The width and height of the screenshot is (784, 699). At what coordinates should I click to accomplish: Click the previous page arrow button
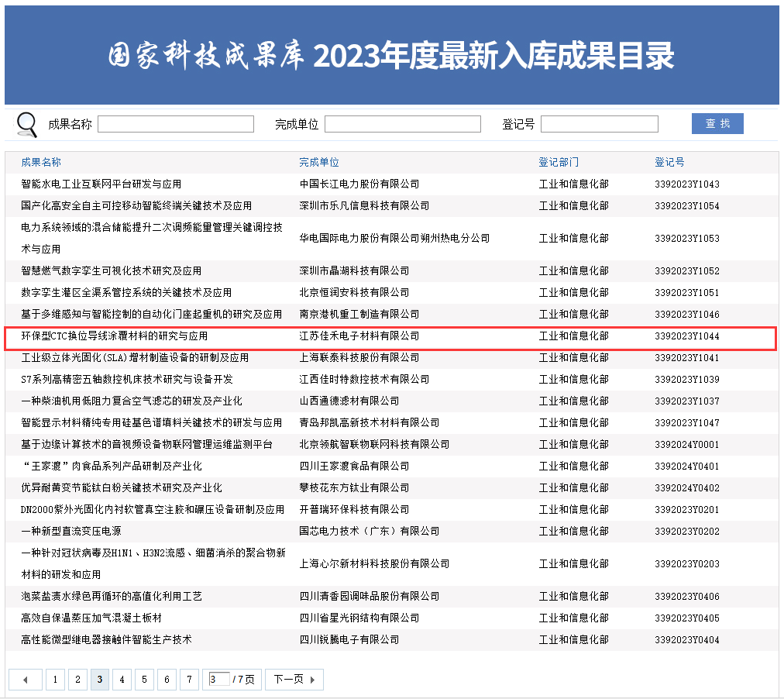point(25,680)
